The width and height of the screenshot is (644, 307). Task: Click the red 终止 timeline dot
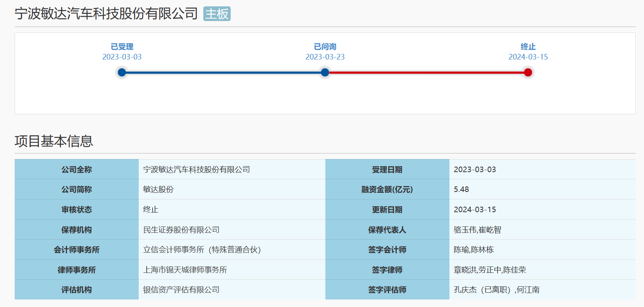(528, 72)
